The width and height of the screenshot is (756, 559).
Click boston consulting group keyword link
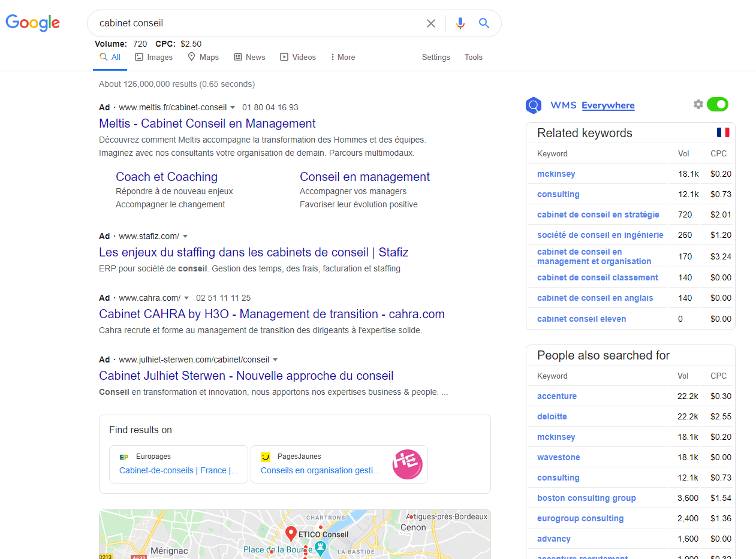(586, 498)
